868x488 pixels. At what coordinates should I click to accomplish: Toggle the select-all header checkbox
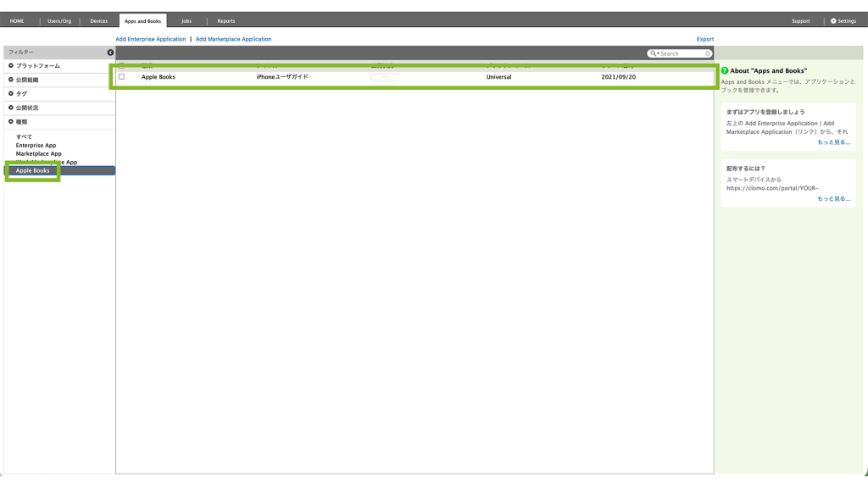(x=121, y=65)
